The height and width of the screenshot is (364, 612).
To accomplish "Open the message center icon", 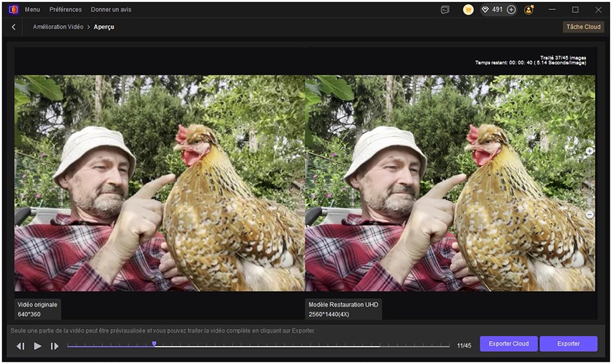I will pos(445,10).
